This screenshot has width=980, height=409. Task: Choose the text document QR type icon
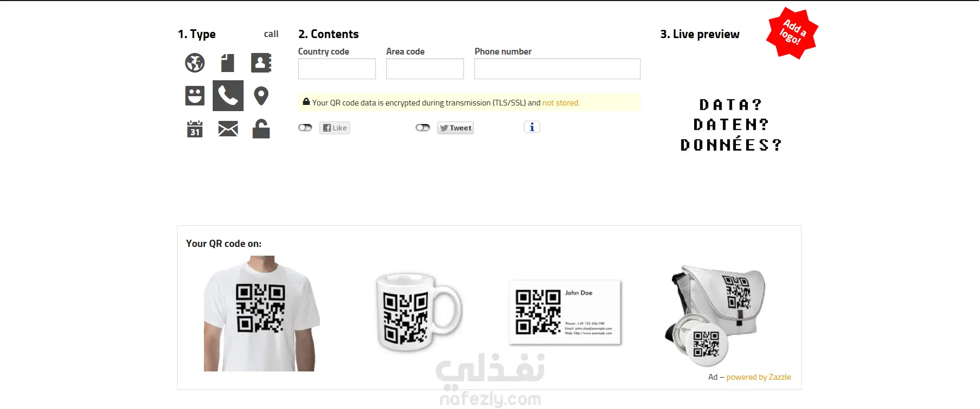[x=228, y=63]
